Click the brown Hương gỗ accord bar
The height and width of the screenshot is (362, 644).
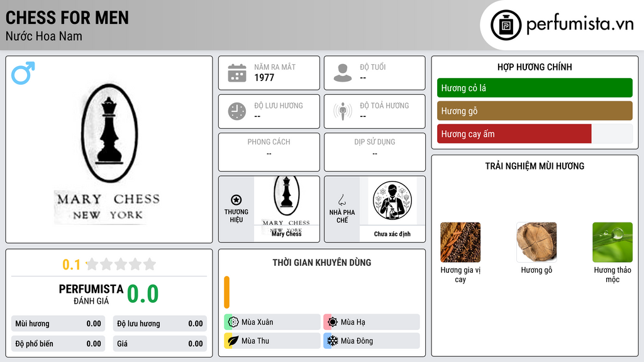(x=535, y=111)
